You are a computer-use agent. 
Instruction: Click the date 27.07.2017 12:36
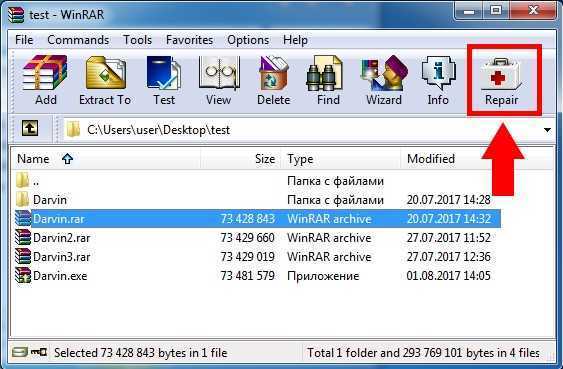[449, 257]
